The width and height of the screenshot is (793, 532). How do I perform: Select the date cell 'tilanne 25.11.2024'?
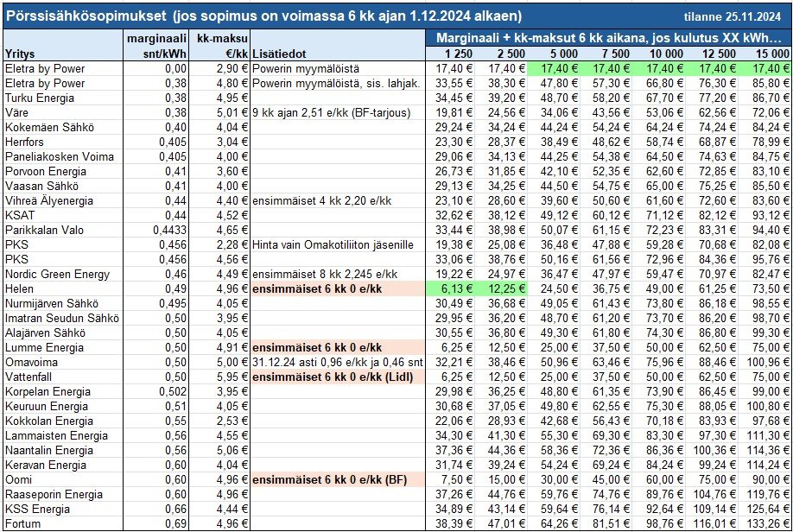coord(733,16)
